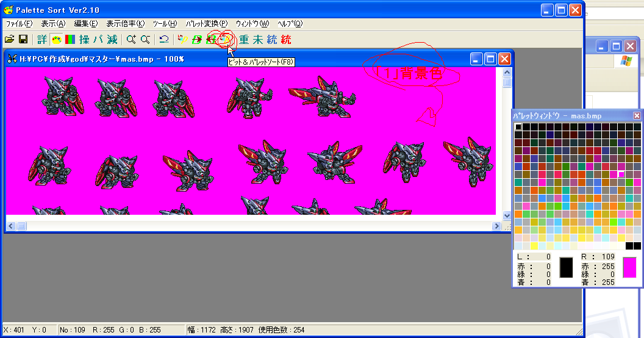Select the first black swatch at palette grid top-left
Screen dimensions: 644x338
click(518, 126)
